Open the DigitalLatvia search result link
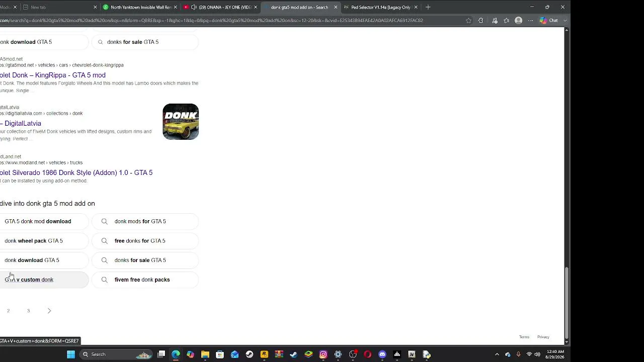Screen dimensions: 644x362 click(x=21, y=124)
